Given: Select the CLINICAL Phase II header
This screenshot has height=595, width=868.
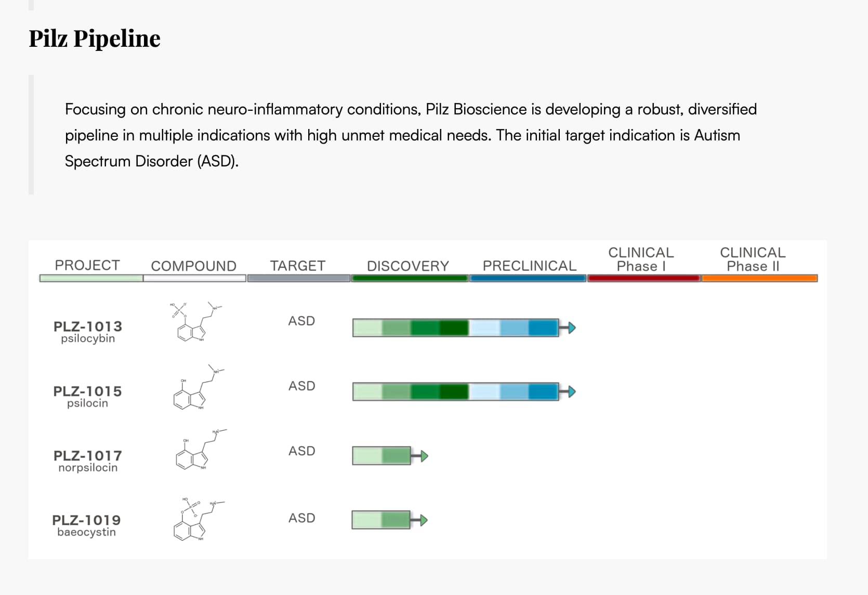Looking at the screenshot, I should (x=753, y=260).
